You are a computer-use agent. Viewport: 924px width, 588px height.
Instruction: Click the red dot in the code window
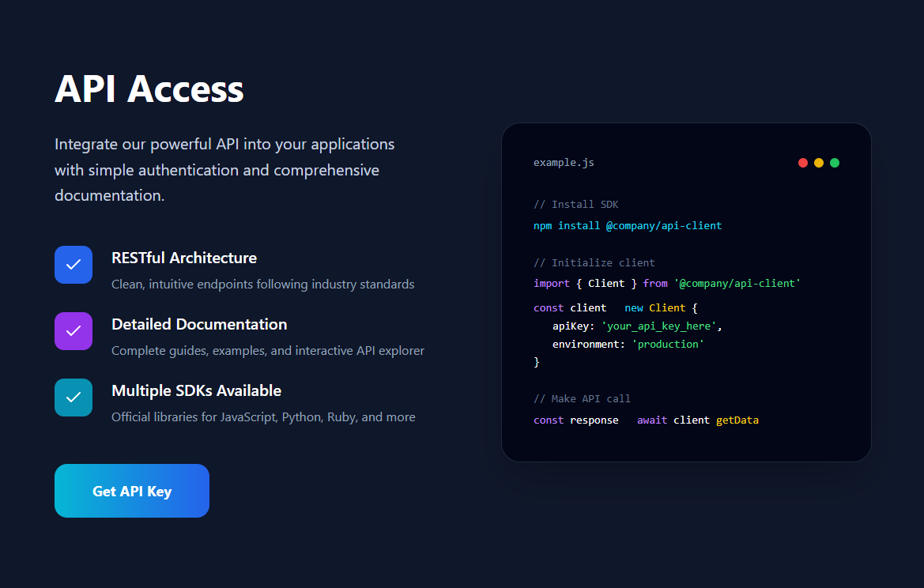pos(803,163)
